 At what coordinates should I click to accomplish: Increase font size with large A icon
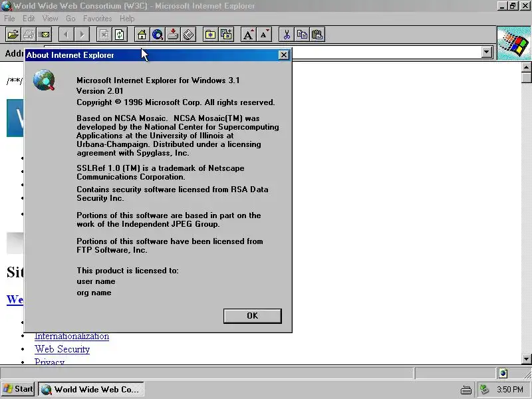pyautogui.click(x=248, y=35)
